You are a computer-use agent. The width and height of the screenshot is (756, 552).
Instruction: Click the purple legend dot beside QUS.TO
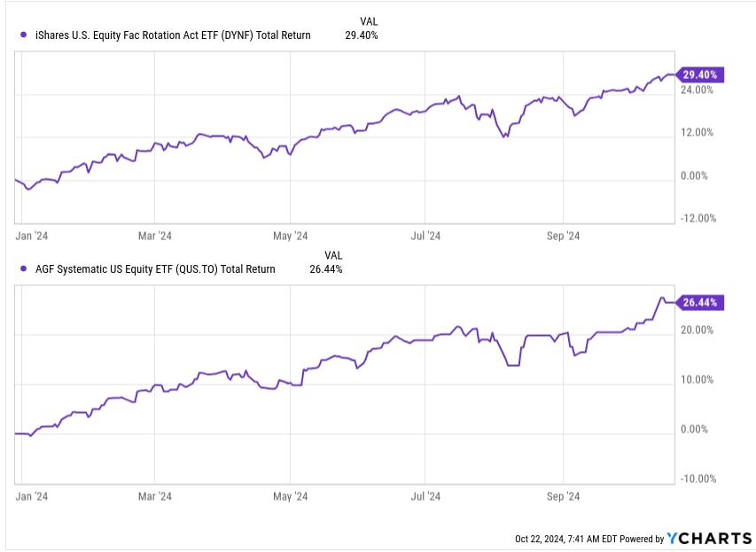pos(22,269)
